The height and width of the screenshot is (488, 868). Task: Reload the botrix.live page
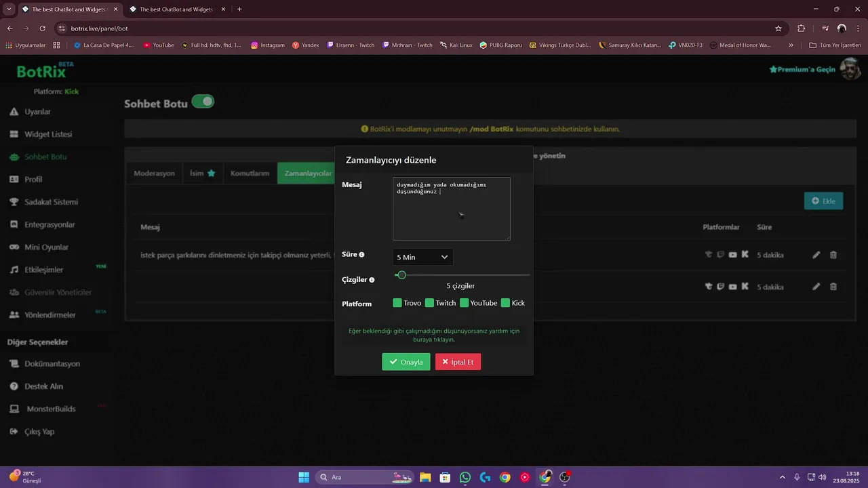[x=42, y=28]
